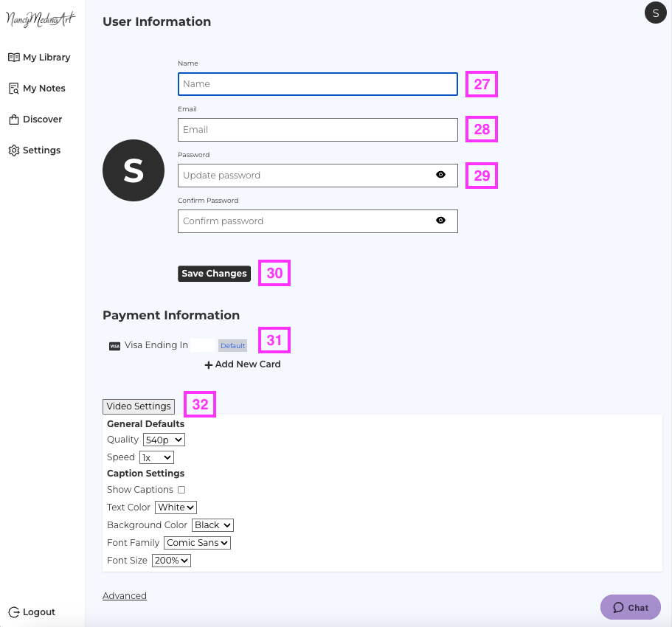Go to My Library
This screenshot has height=627, width=672.
pos(39,57)
